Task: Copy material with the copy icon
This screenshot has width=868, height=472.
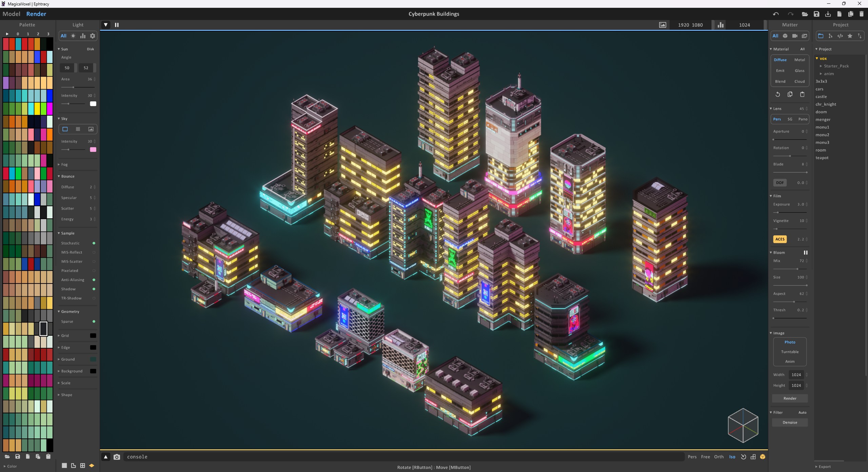Action: tap(790, 94)
